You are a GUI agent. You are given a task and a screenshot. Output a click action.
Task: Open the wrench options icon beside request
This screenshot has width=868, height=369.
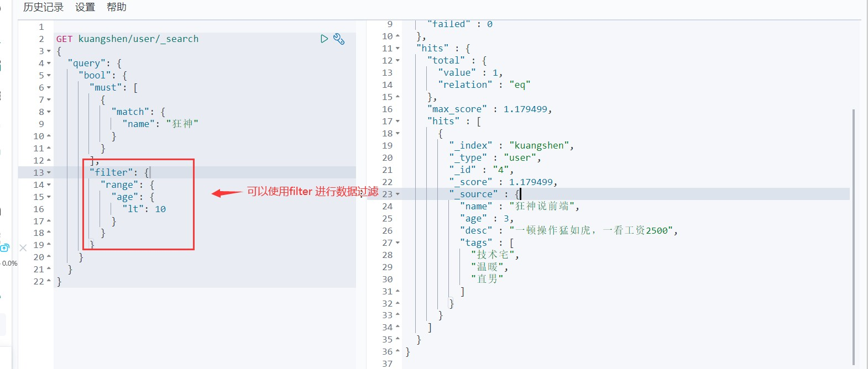point(339,39)
